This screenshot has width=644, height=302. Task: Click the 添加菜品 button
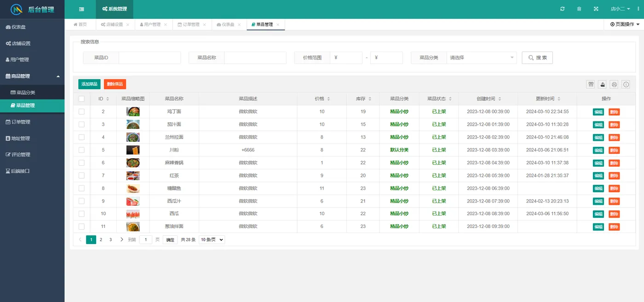89,84
